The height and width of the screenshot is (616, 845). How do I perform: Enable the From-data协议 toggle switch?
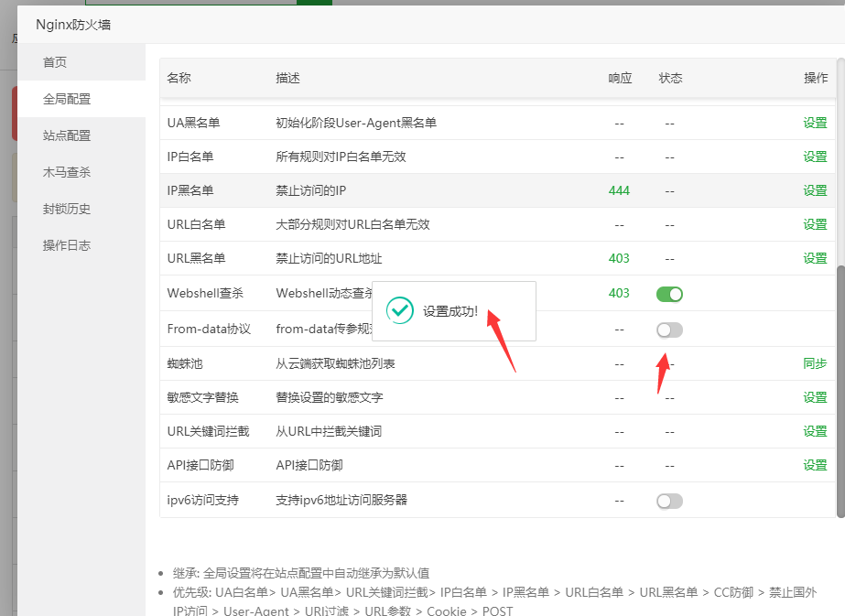point(669,330)
